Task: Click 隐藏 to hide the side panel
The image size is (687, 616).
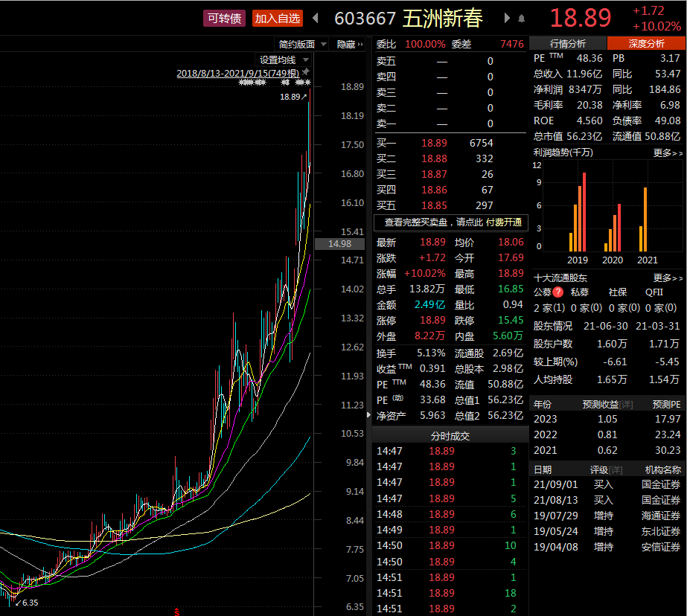Action: [x=346, y=44]
